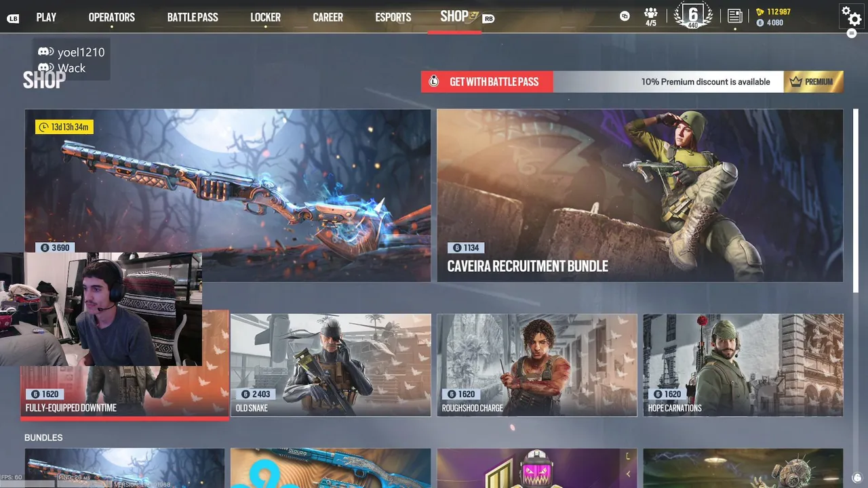Click the Discord icon next to yoel1210
This screenshot has height=488, width=868.
click(45, 52)
